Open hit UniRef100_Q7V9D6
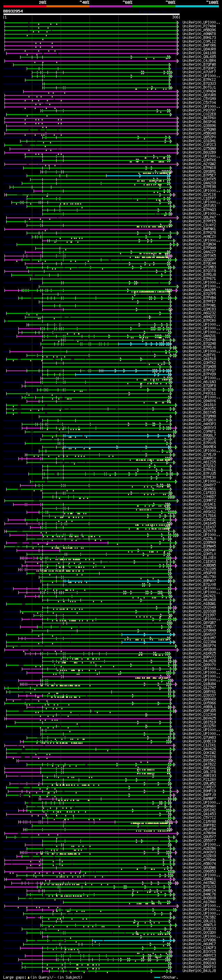 tap(199, 940)
